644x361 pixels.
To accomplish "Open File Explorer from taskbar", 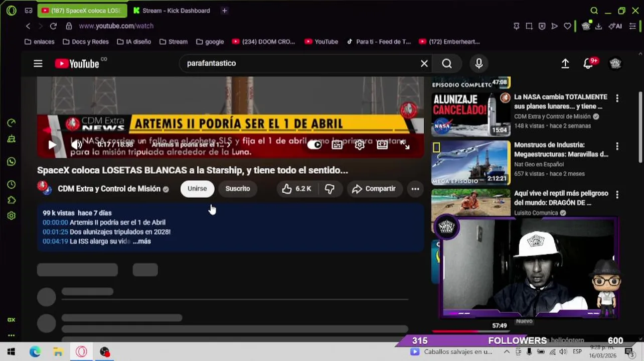I will pyautogui.click(x=58, y=352).
